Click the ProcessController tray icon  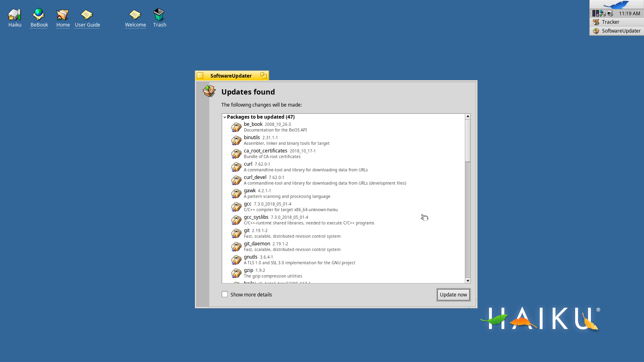(x=595, y=13)
